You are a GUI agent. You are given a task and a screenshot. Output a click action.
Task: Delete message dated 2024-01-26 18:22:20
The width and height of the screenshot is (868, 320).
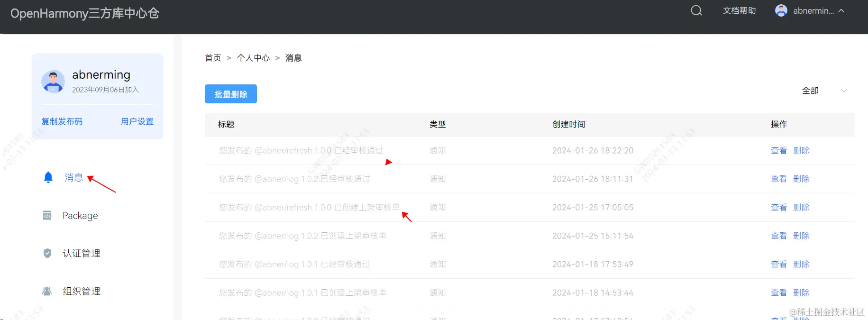coord(802,150)
